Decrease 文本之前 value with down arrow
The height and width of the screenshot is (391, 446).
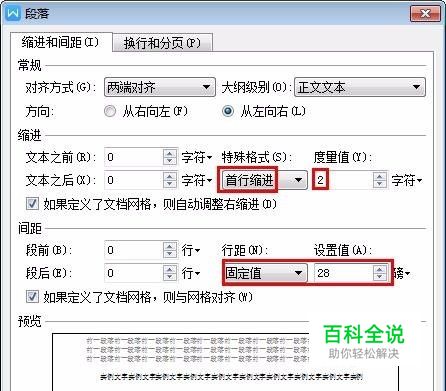(x=170, y=161)
